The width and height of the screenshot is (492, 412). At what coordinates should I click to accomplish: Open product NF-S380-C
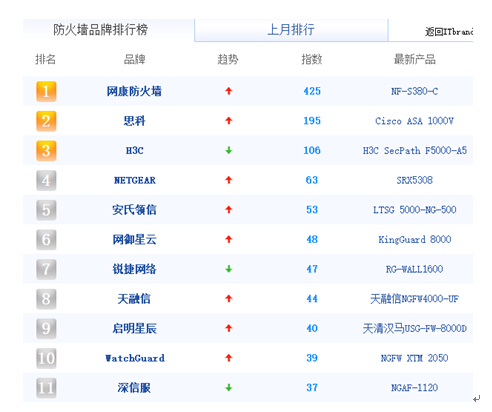point(414,91)
